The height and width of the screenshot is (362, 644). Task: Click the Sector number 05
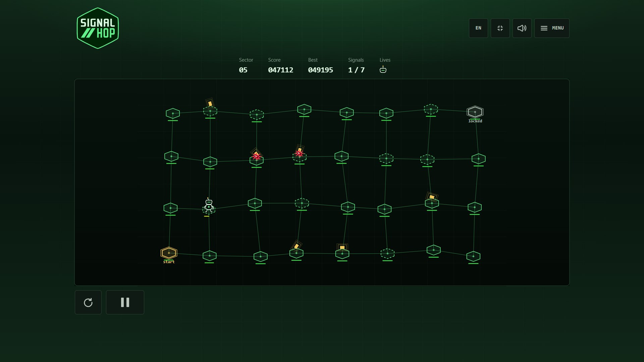click(x=243, y=70)
